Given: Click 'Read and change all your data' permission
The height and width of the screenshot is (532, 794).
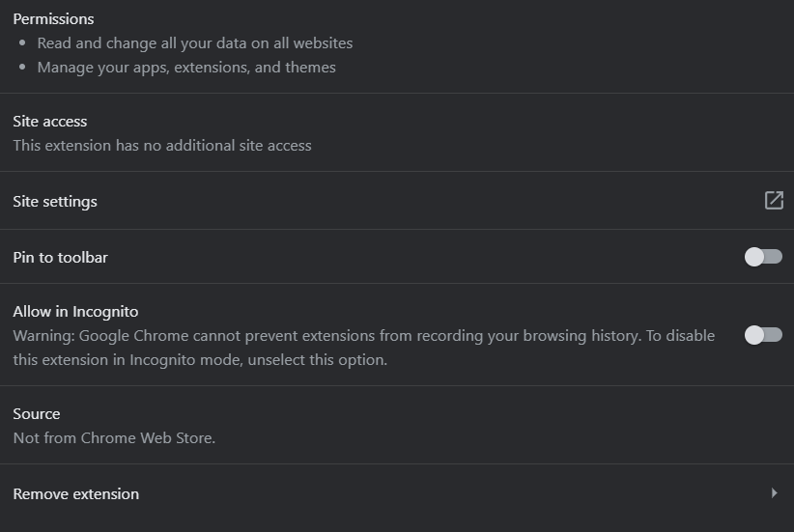Looking at the screenshot, I should coord(195,43).
